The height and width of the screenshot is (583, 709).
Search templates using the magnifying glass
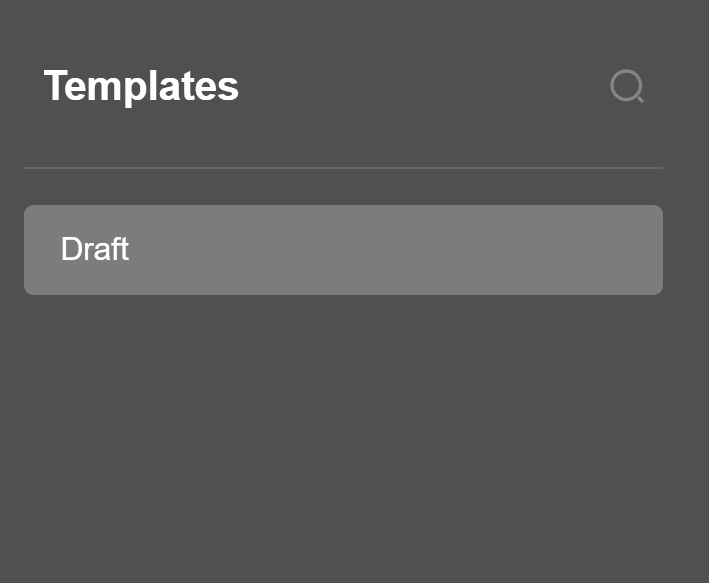click(x=627, y=87)
